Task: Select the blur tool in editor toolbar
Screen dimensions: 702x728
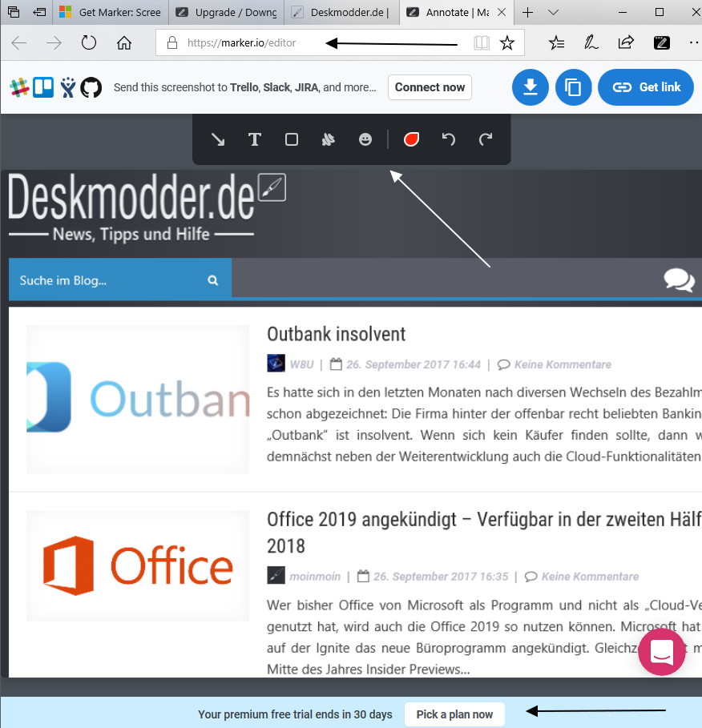Action: 329,139
